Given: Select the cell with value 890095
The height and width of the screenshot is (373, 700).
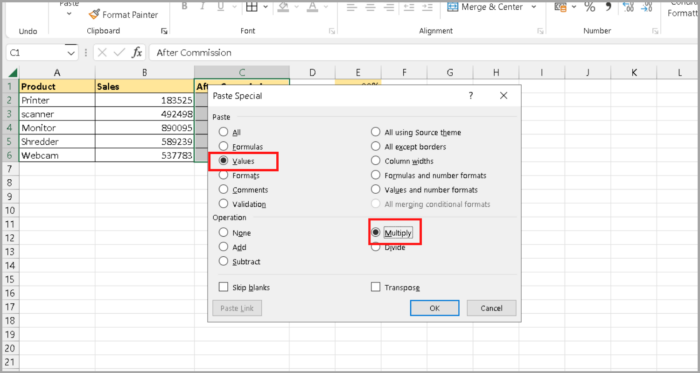Looking at the screenshot, I should pos(145,128).
